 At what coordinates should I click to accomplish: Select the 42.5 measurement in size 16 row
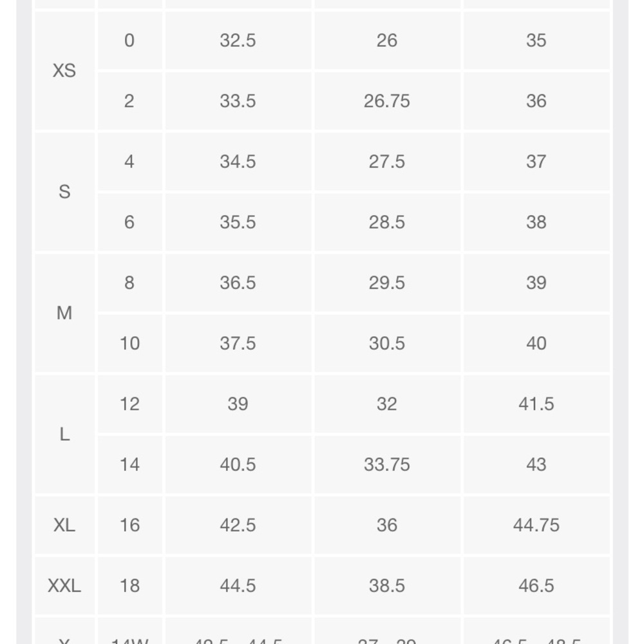coord(238,525)
